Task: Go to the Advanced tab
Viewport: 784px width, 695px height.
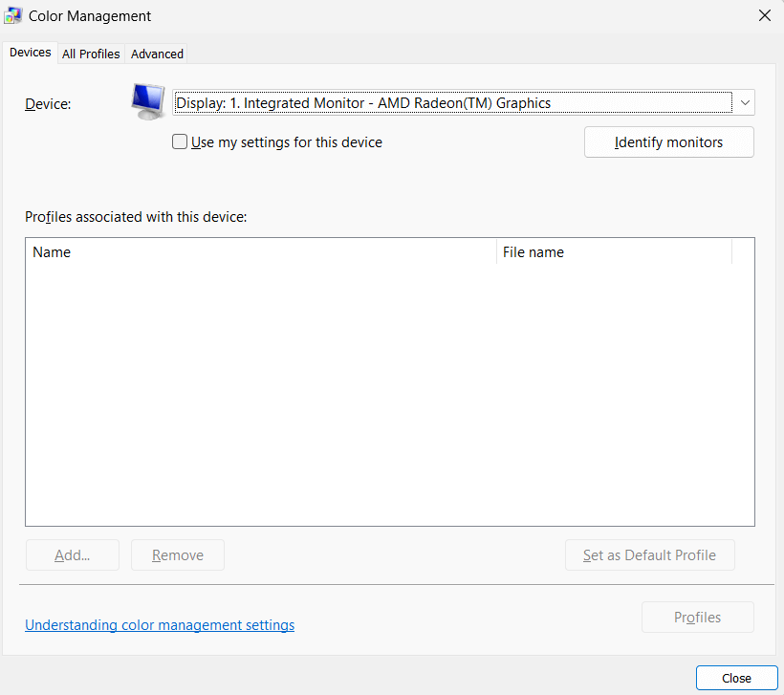Action: [x=157, y=54]
